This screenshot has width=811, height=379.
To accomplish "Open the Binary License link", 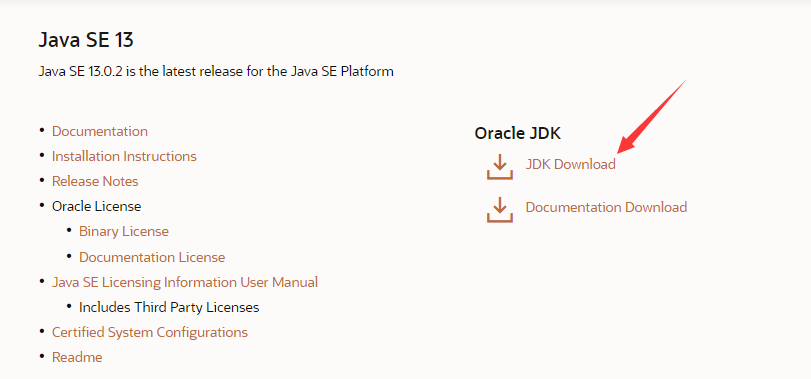I will [124, 231].
